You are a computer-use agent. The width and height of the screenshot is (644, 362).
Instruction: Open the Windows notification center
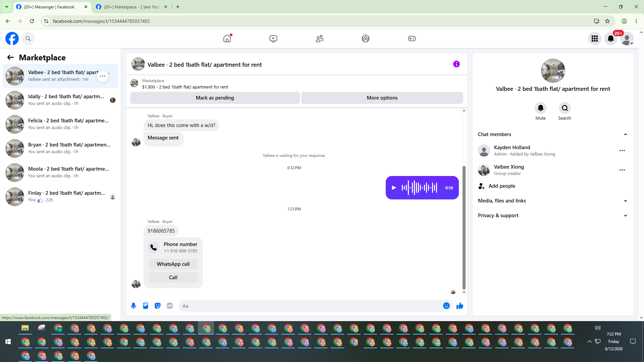(x=633, y=342)
